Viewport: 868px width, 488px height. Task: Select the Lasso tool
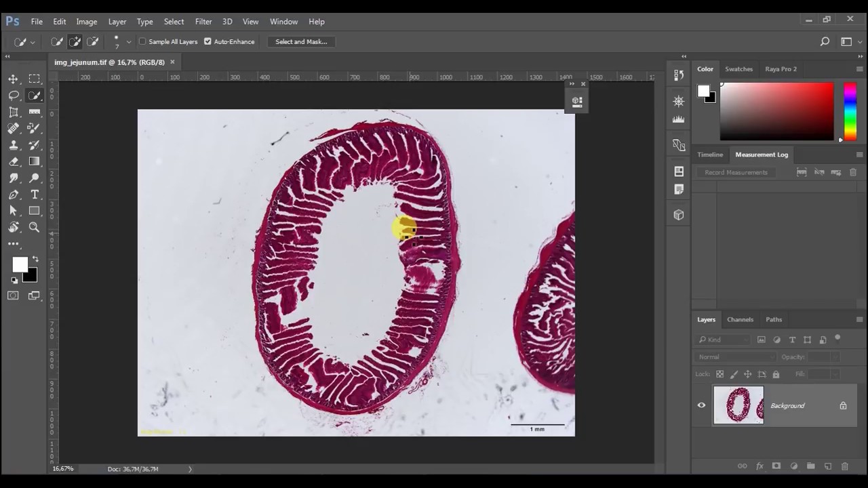(14, 96)
